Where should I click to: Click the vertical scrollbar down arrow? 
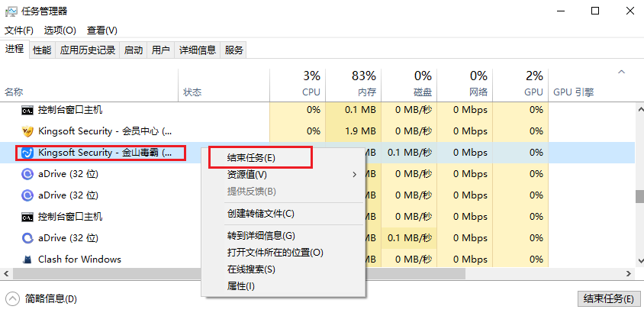(639, 260)
